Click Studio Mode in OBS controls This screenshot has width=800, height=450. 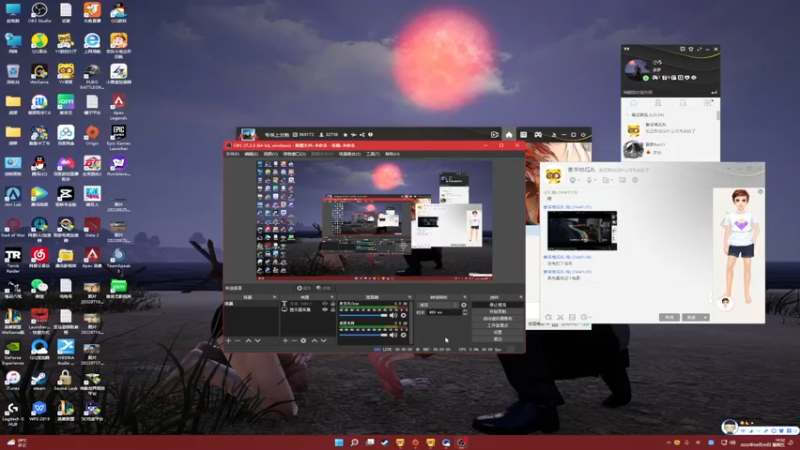coord(497,325)
